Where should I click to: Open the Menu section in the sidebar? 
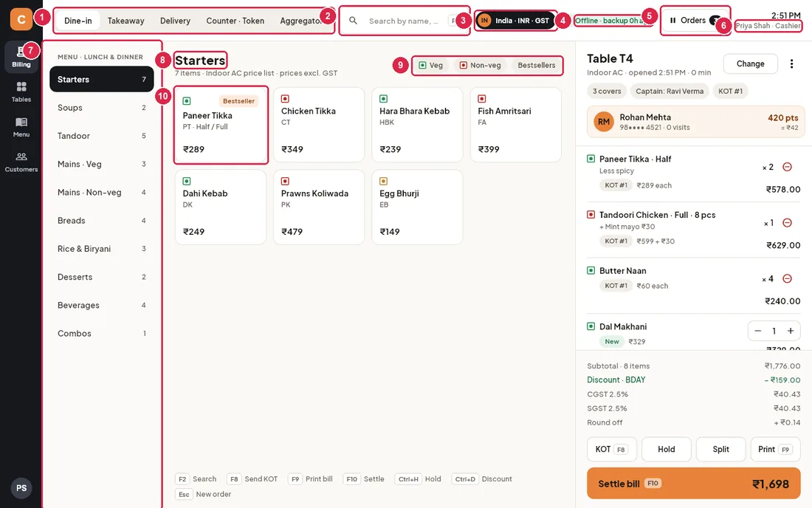pos(21,126)
